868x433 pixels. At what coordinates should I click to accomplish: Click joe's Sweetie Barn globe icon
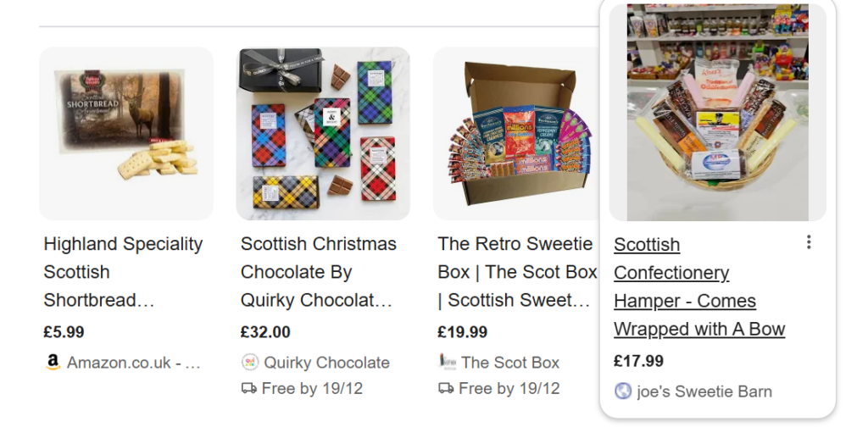(623, 391)
